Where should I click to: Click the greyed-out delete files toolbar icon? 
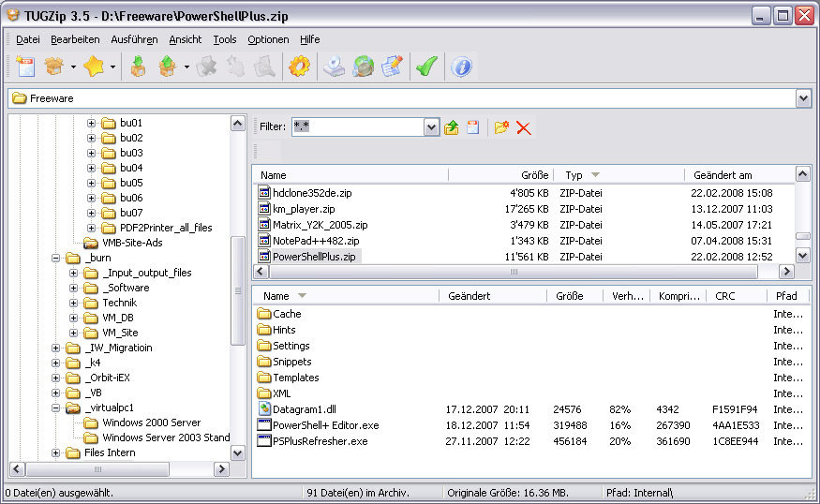click(x=206, y=67)
